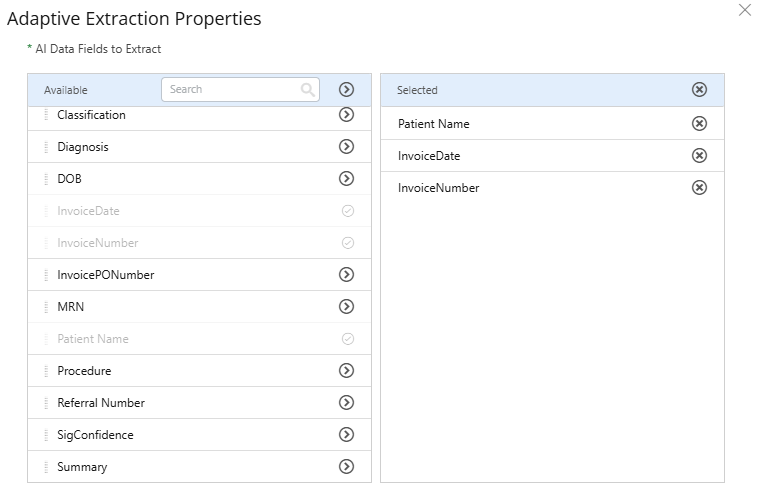Add Summary field using its arrow icon
The image size is (760, 500).
point(347,467)
